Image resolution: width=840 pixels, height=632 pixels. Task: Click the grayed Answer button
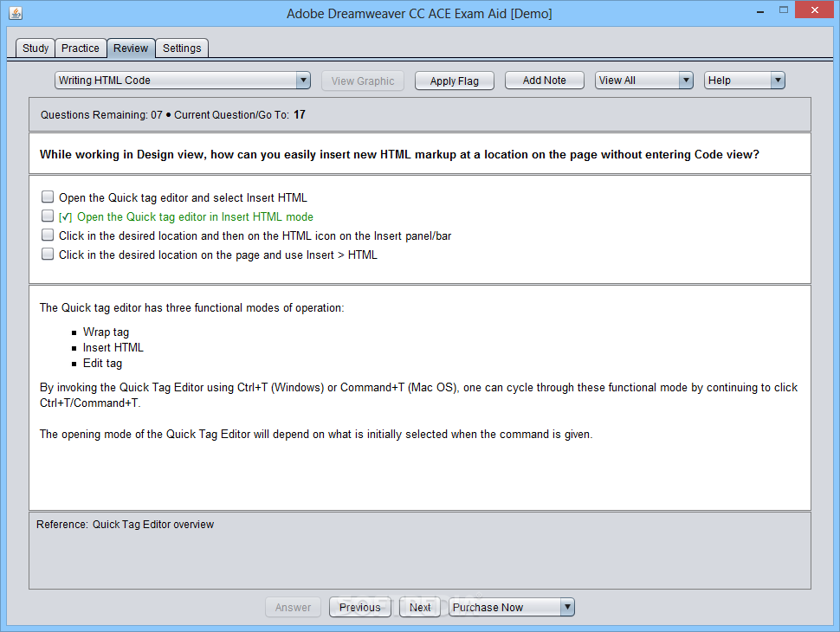click(293, 608)
